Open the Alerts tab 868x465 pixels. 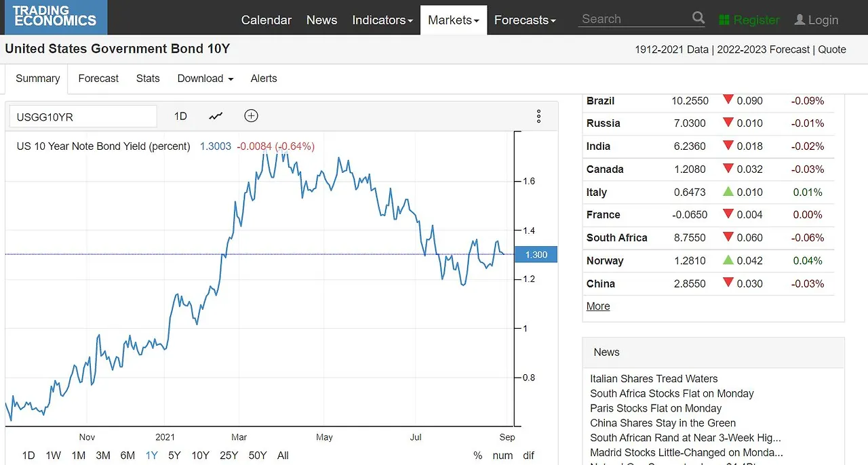pos(264,79)
